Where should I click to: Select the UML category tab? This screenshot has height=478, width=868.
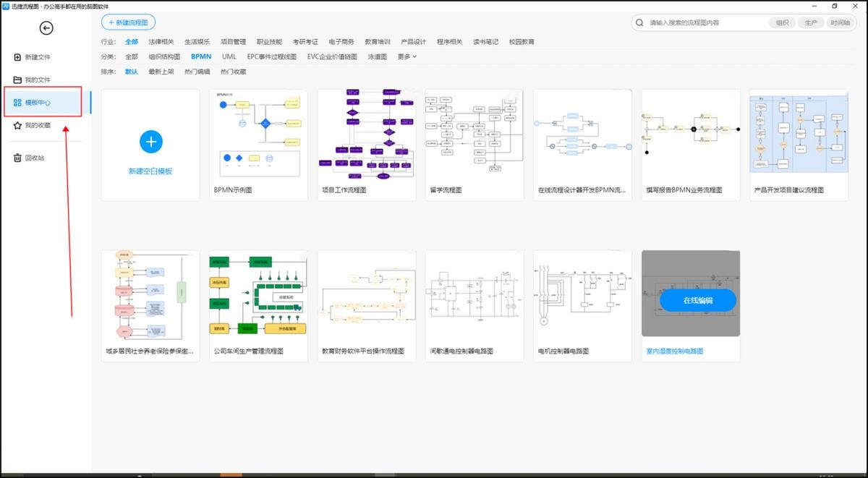click(x=229, y=56)
